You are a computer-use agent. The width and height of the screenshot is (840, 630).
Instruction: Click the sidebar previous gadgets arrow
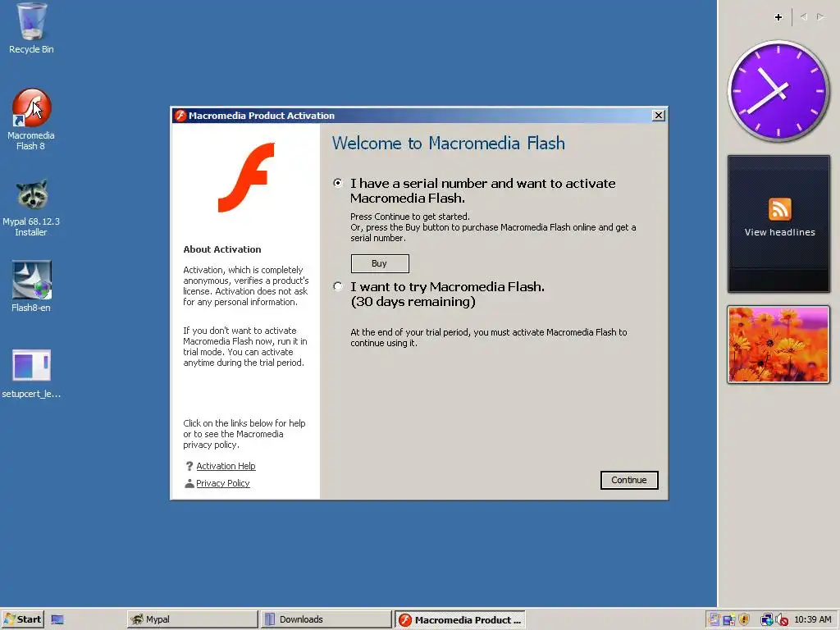pos(804,17)
